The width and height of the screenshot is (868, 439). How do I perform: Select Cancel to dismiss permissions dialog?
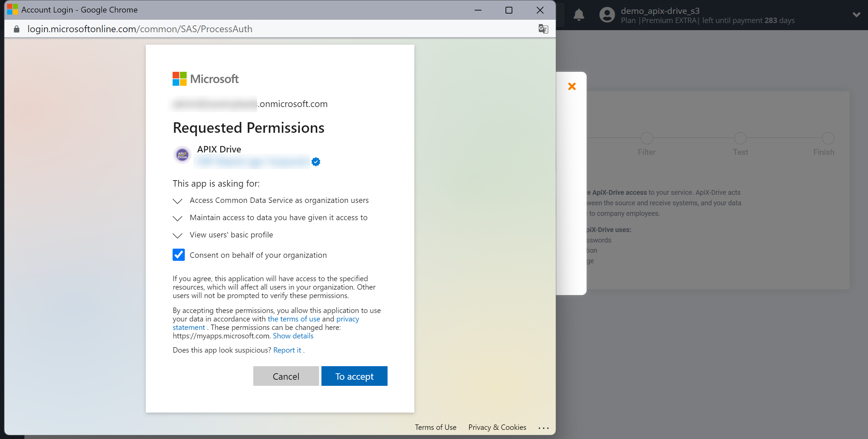tap(286, 376)
